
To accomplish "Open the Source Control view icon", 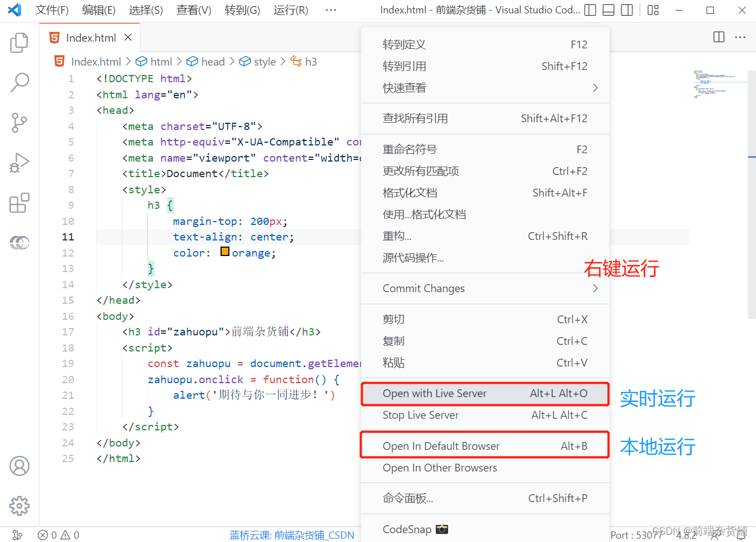I will [x=19, y=123].
